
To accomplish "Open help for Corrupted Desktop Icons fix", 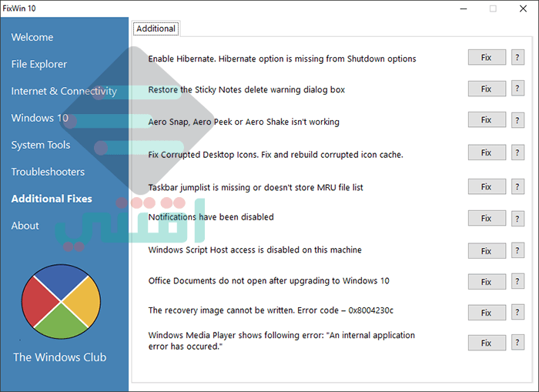I will (x=517, y=152).
